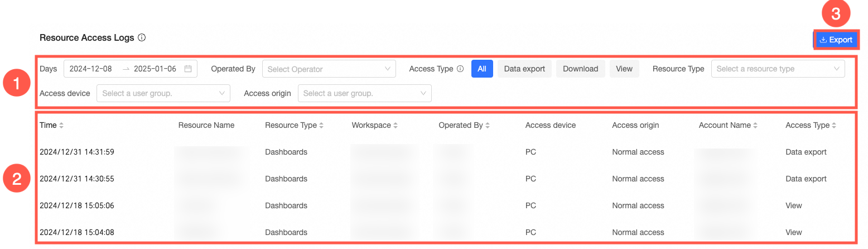Click the end date 2025-01-06 field

[x=155, y=69]
